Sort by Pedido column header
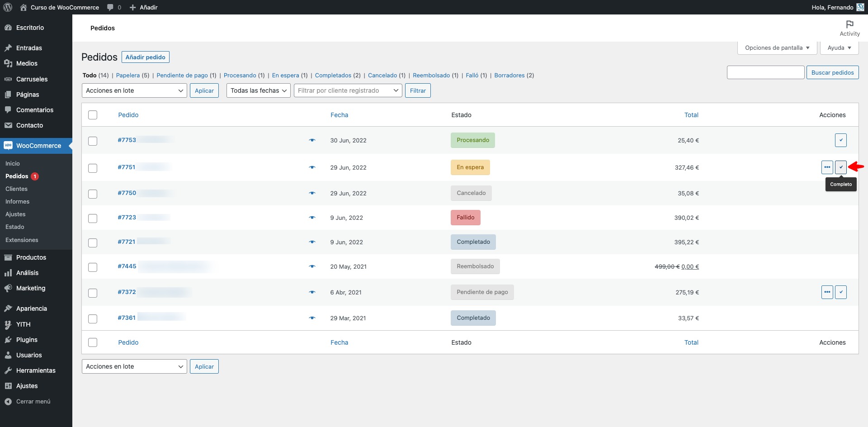 tap(128, 115)
